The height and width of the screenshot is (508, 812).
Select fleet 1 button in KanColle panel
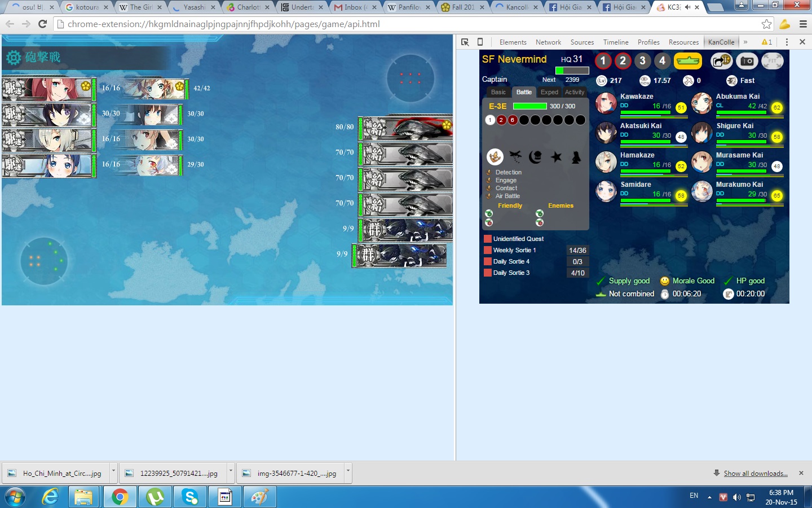click(x=603, y=61)
